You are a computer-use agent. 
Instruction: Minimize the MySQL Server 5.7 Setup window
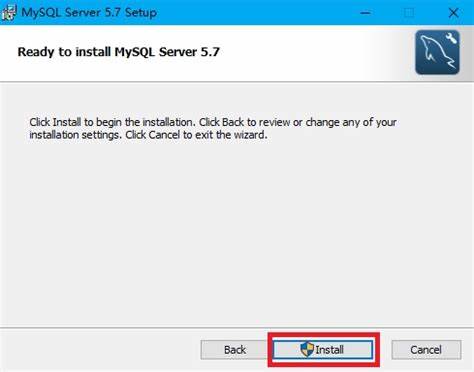coord(365,13)
